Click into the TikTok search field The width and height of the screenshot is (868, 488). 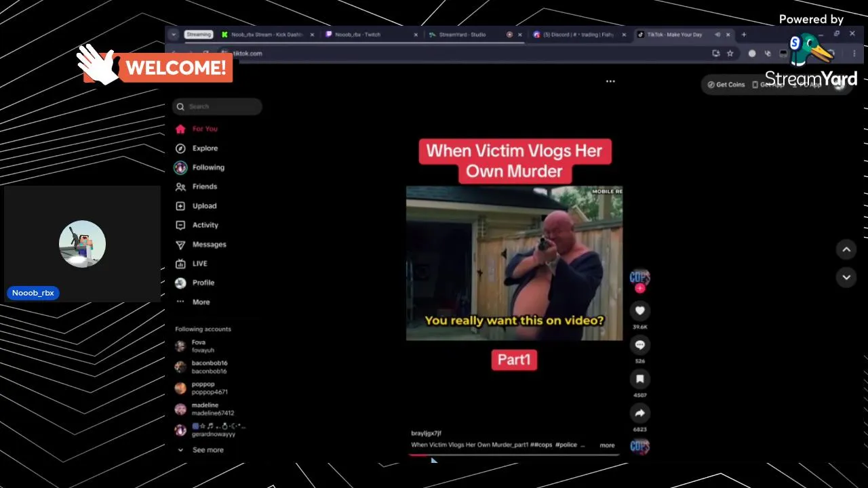[217, 106]
